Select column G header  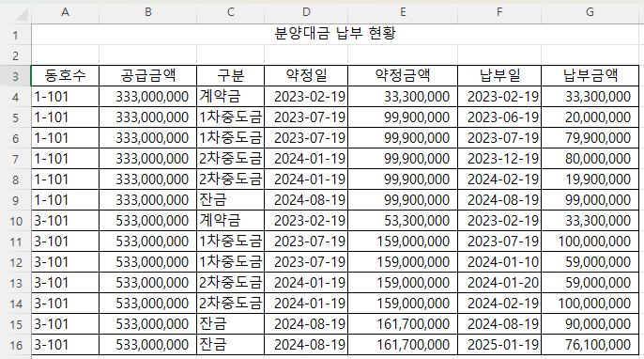(x=590, y=12)
